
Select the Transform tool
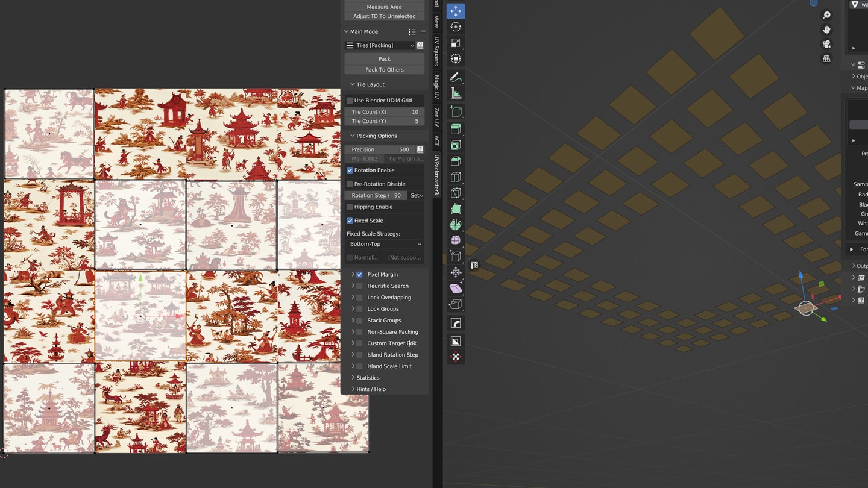pyautogui.click(x=456, y=58)
